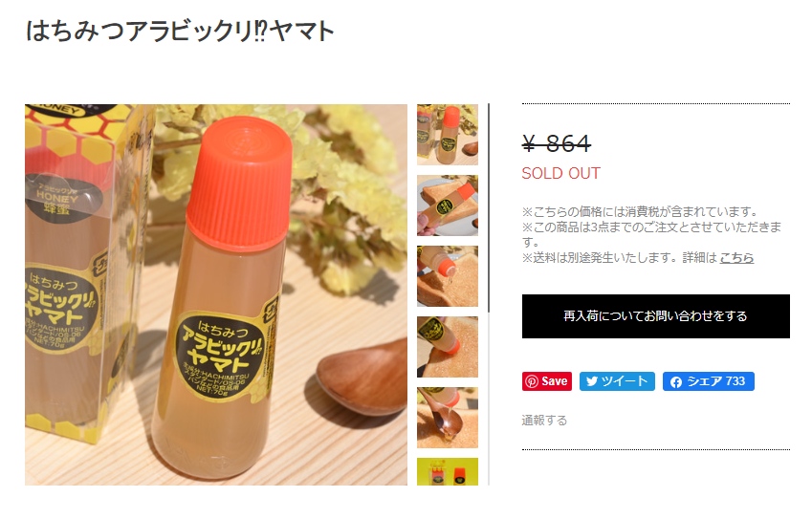This screenshot has width=812, height=519.
Task: Click the Twitter bird icon
Action: pyautogui.click(x=592, y=381)
